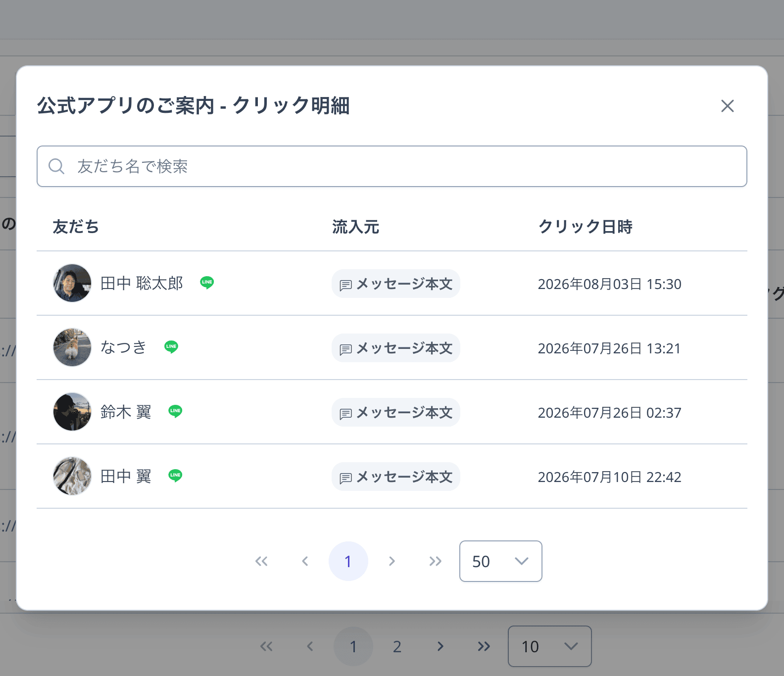Open 田中 聡太郎's avatar photo

pyautogui.click(x=72, y=283)
